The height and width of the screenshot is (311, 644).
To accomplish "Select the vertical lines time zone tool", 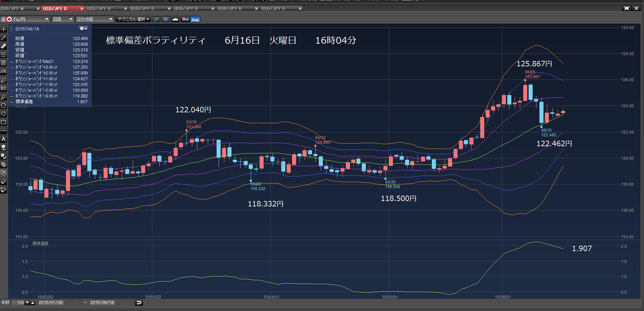I will click(3, 88).
